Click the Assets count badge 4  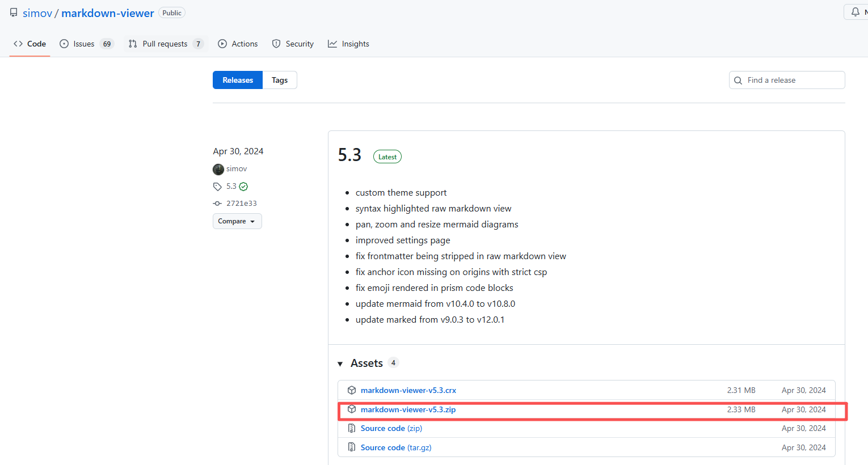tap(393, 362)
